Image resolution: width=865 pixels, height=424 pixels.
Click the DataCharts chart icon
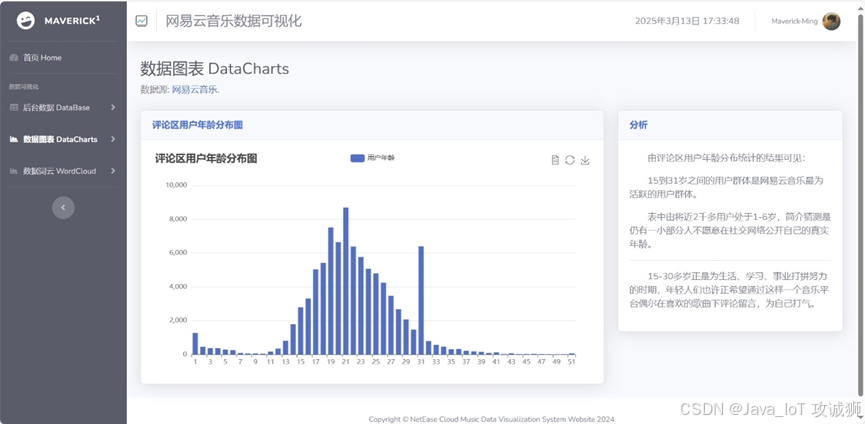[14, 139]
